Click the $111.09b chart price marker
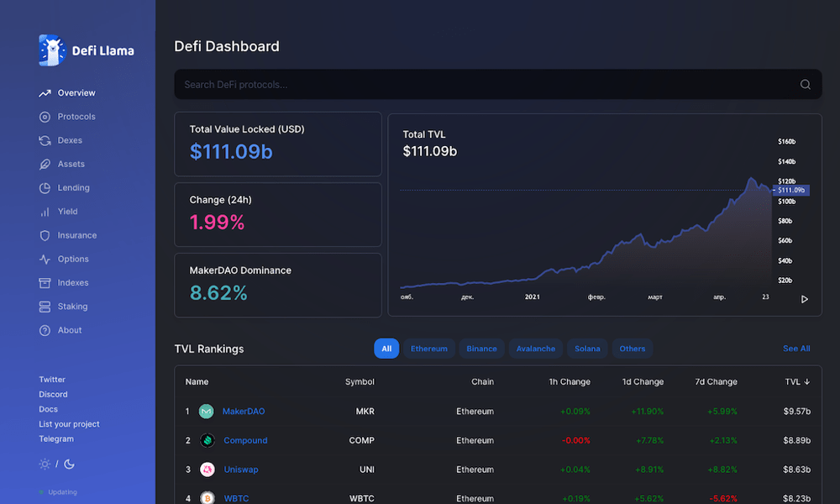Image resolution: width=840 pixels, height=504 pixels. pos(791,190)
